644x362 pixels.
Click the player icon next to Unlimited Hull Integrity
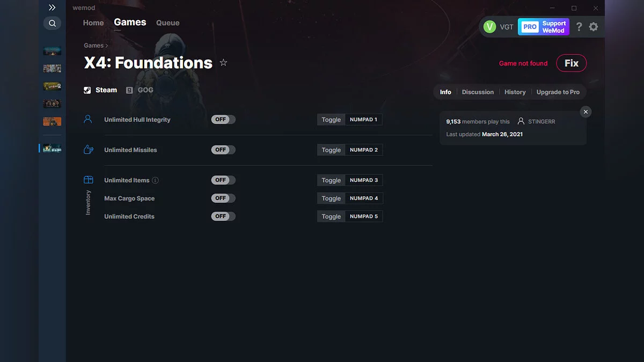click(87, 119)
